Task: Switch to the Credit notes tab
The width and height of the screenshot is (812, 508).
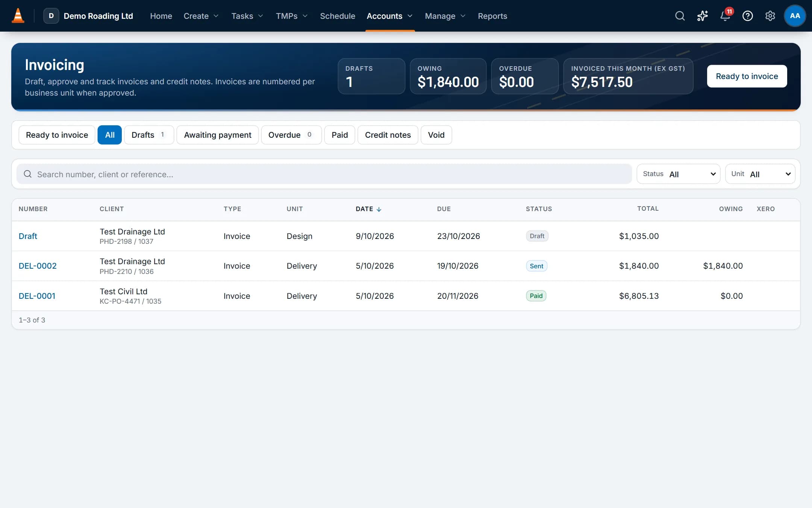Action: [x=388, y=135]
